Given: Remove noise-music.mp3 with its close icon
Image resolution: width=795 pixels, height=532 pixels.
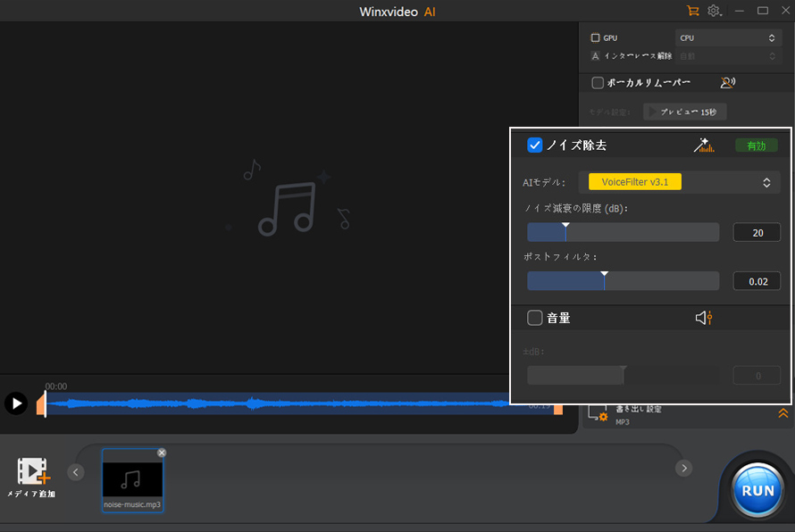Looking at the screenshot, I should click(162, 453).
